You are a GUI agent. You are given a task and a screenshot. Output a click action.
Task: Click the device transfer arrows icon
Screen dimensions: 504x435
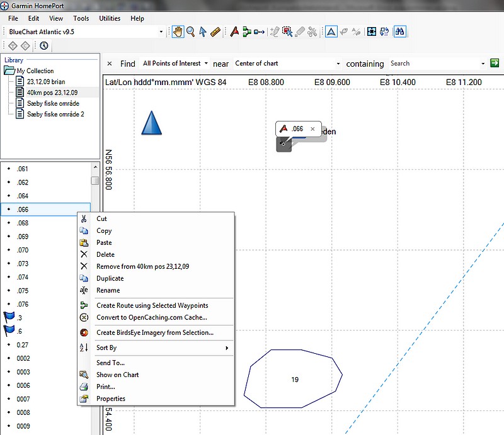pos(384,32)
